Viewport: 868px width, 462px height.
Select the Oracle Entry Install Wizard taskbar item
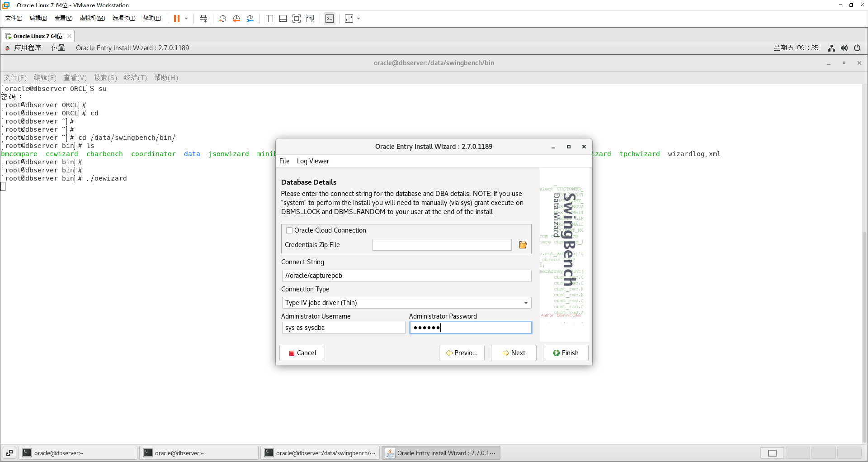pyautogui.click(x=441, y=453)
